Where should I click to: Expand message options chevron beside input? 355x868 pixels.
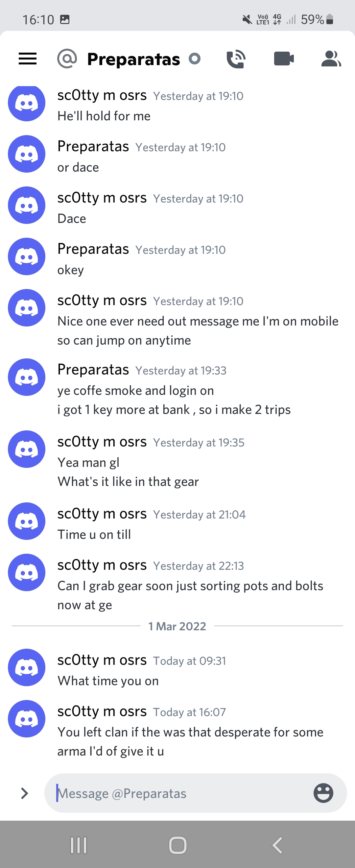click(x=24, y=793)
